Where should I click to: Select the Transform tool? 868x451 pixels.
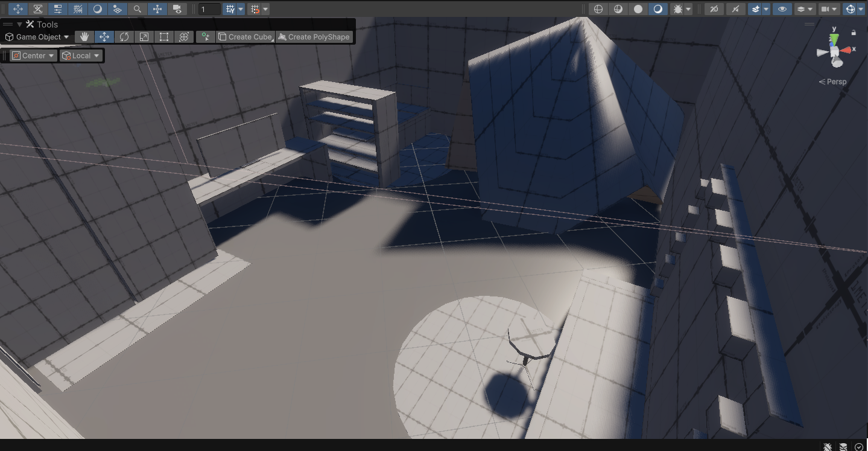click(184, 37)
